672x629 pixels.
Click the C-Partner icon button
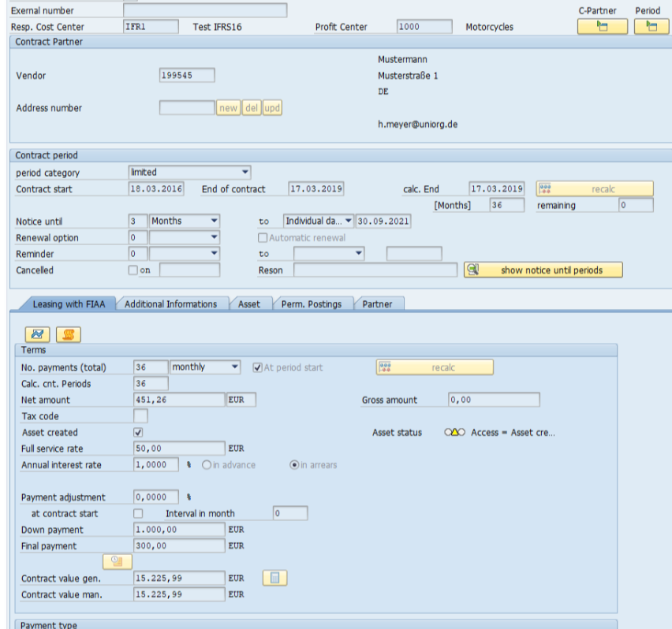(603, 27)
